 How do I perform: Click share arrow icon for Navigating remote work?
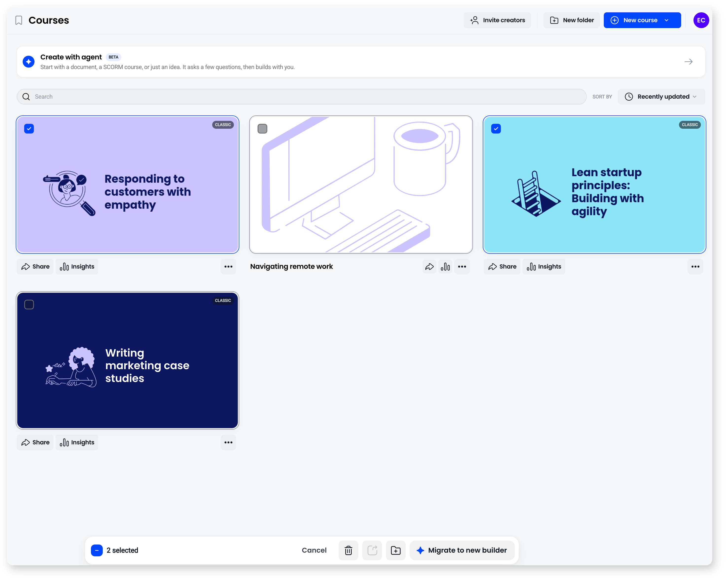coord(430,267)
